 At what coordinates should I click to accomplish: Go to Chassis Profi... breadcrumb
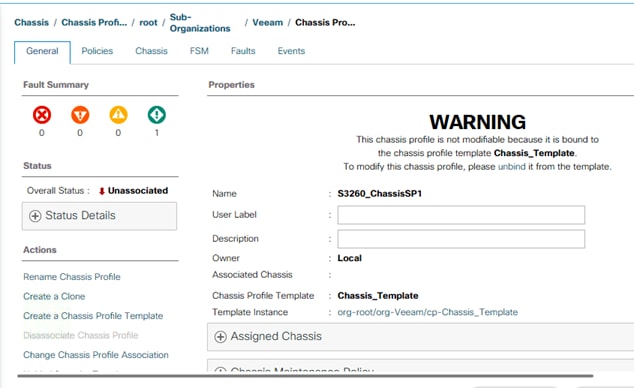coord(94,23)
